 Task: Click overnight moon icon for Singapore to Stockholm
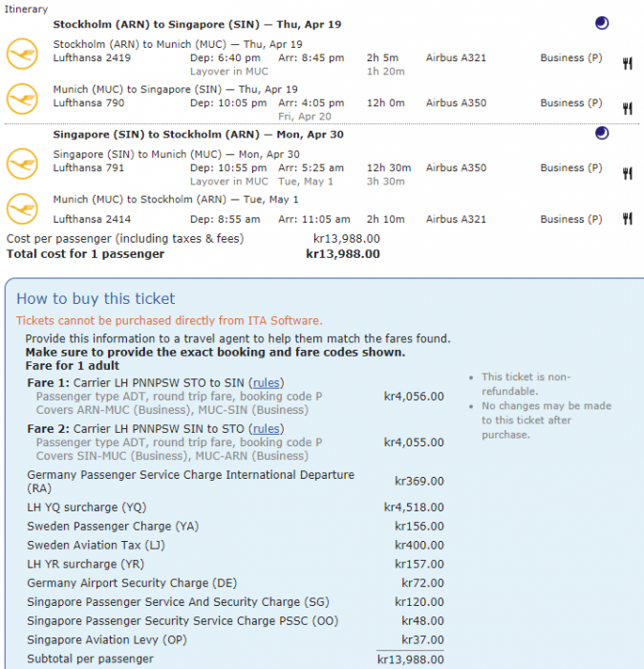pyautogui.click(x=601, y=134)
